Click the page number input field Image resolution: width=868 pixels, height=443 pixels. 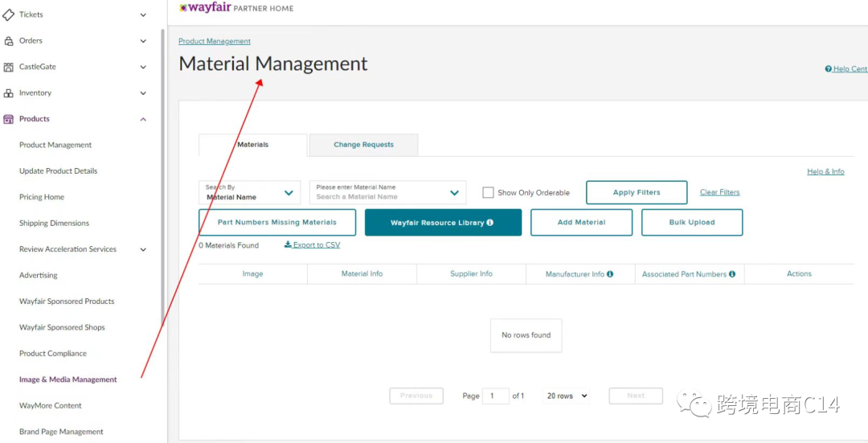pyautogui.click(x=495, y=396)
